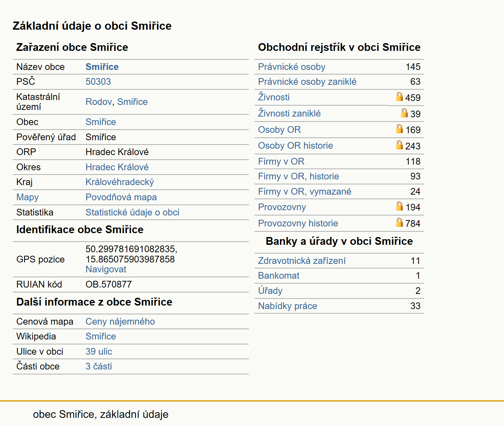Click the padlock beside Osoby OR historie count
504x426 pixels.
399,145
